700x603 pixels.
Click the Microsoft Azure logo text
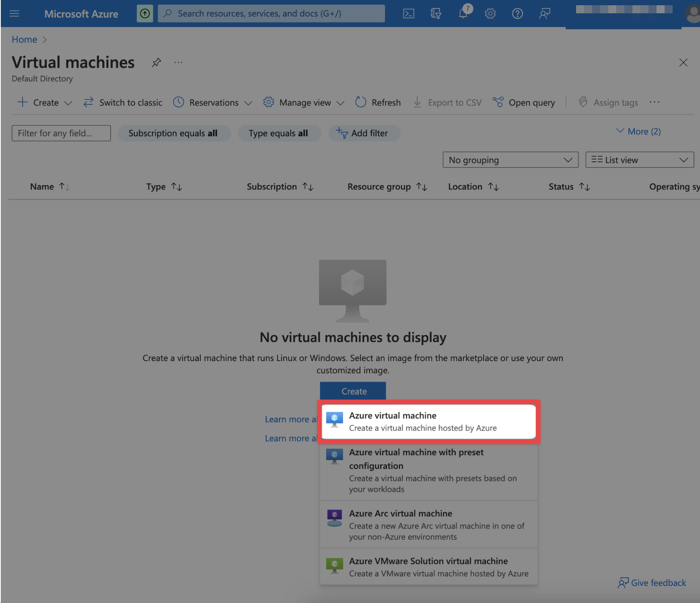pos(81,14)
